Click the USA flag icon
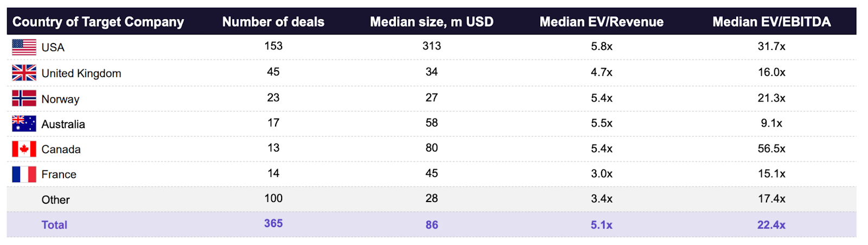868x245 pixels. 24,47
